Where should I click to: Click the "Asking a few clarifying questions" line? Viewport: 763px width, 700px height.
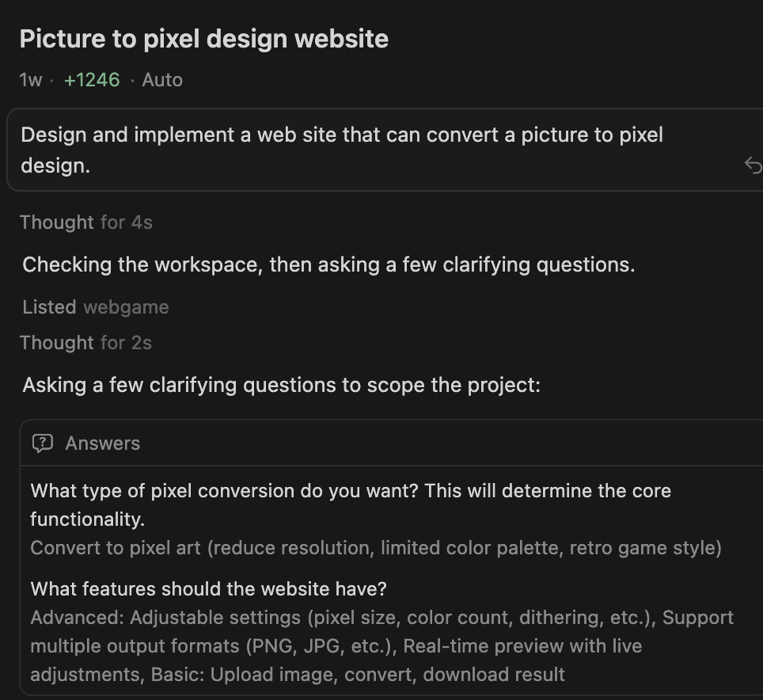click(x=281, y=386)
